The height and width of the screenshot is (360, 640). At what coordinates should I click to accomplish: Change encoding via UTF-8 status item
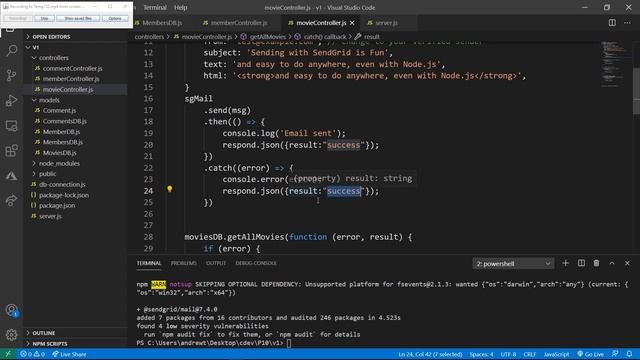point(509,354)
